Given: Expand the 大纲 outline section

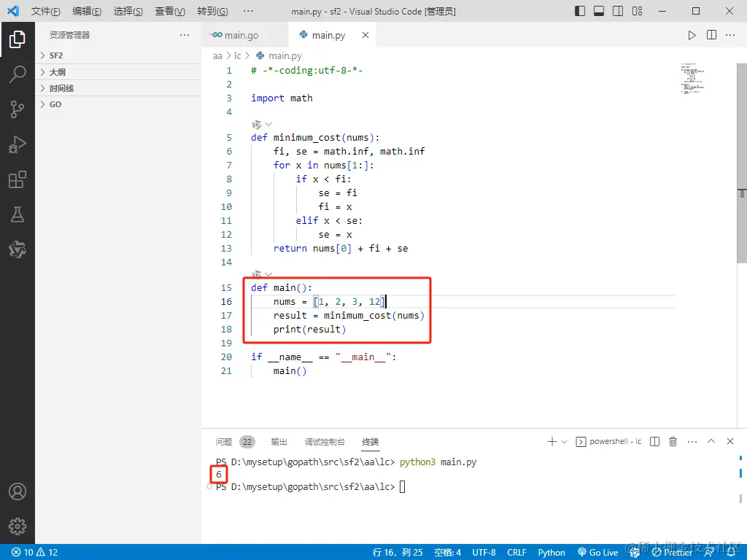Looking at the screenshot, I should [x=118, y=72].
